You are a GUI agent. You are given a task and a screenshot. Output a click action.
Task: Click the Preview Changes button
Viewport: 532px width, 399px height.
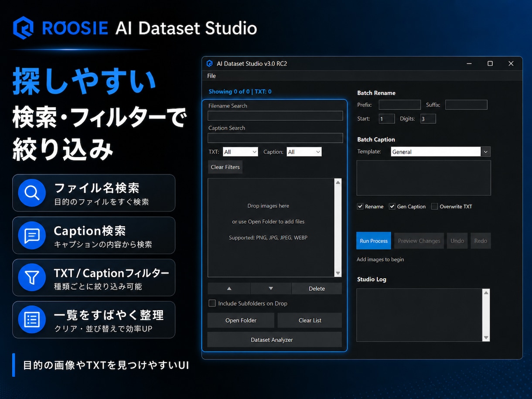pos(419,241)
